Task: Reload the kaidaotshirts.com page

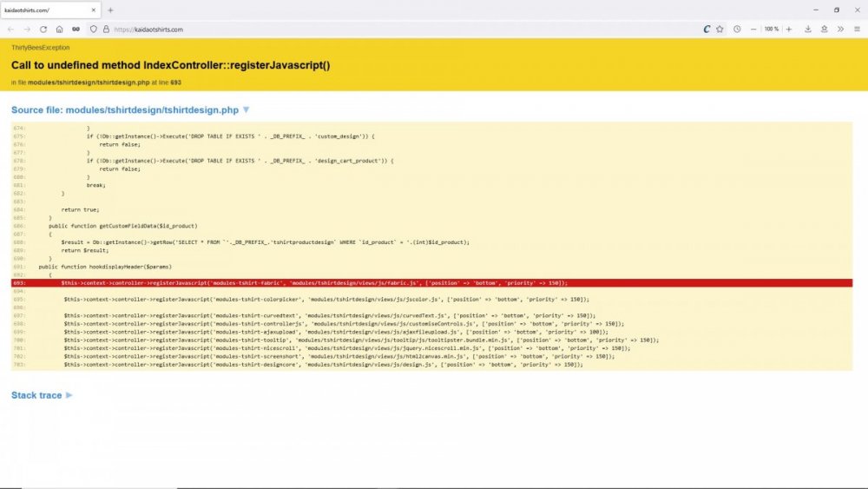Action: [43, 30]
